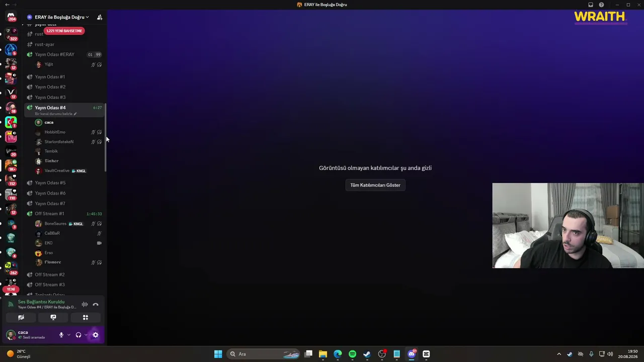Open Microsoft Edge from the taskbar
The width and height of the screenshot is (644, 362).
click(x=338, y=354)
